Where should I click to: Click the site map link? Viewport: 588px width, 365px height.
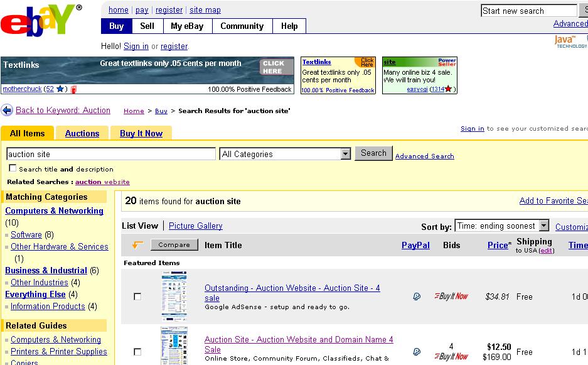(205, 10)
